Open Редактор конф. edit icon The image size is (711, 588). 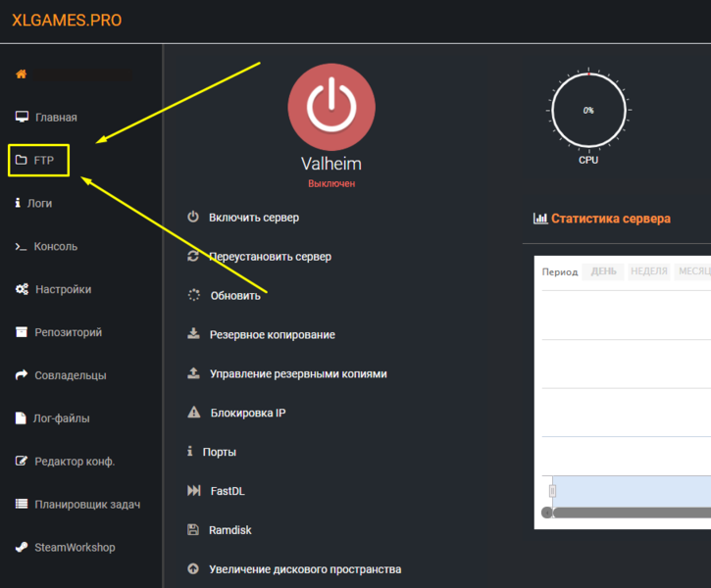coord(22,462)
